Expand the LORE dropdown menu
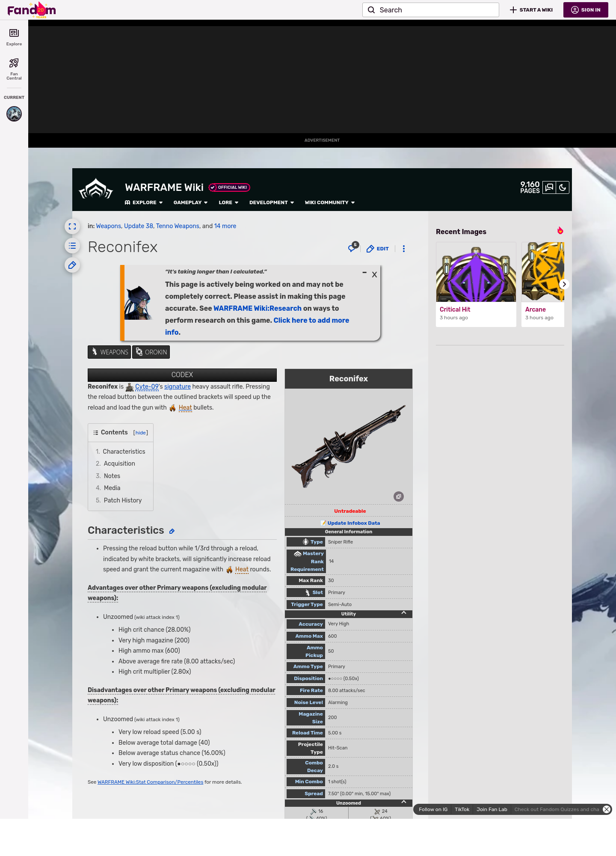 point(228,202)
